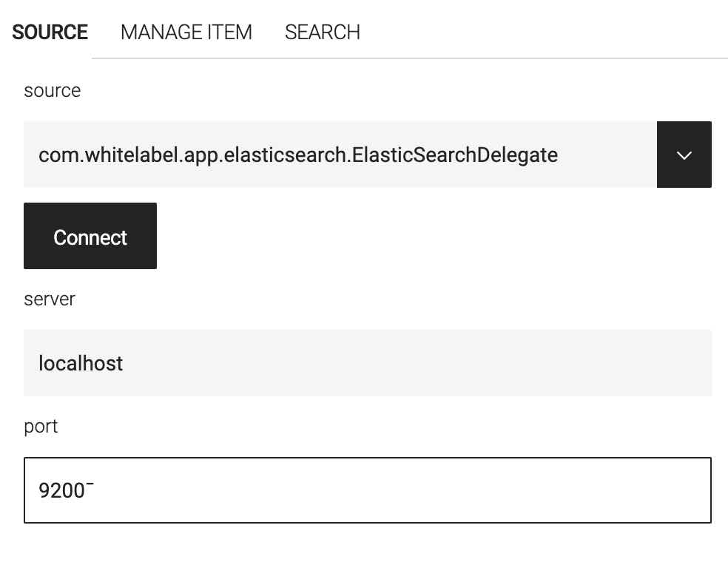Focus the server input field
This screenshot has height=562, width=728.
[367, 363]
